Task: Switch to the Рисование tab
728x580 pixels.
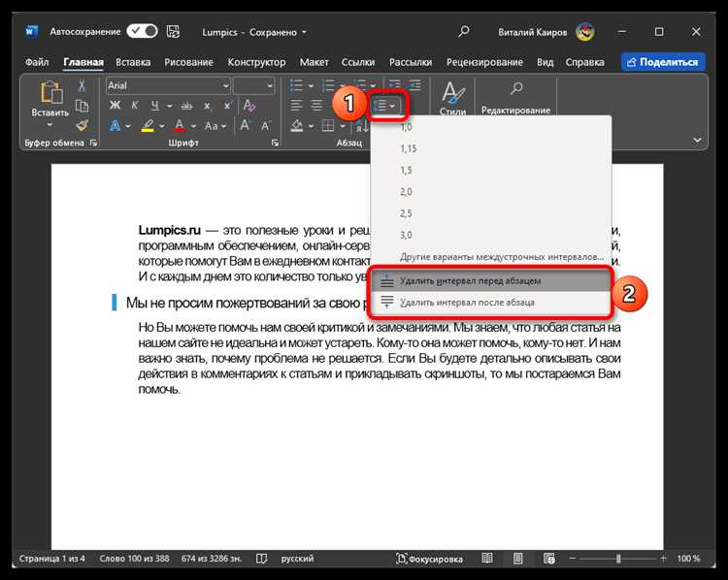Action: point(188,62)
